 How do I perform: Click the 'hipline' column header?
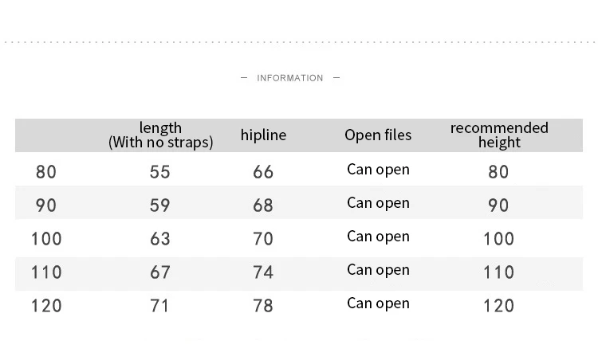pos(263,135)
